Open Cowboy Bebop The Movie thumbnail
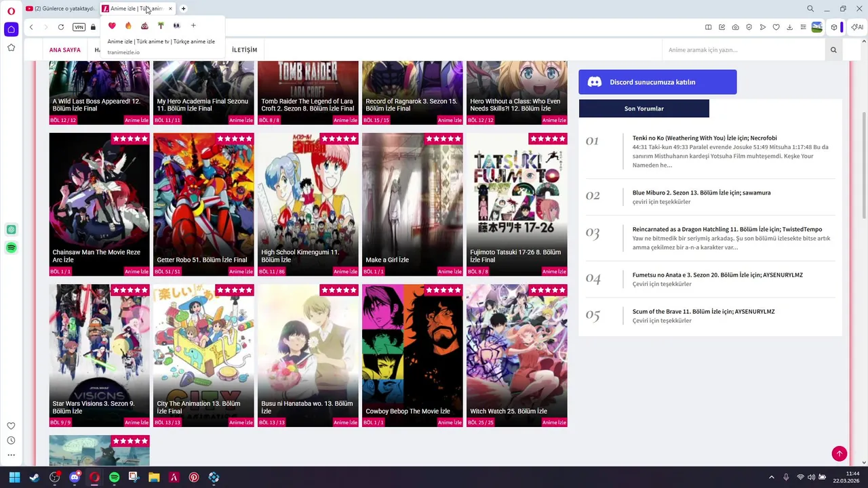The height and width of the screenshot is (488, 868). coord(412,355)
